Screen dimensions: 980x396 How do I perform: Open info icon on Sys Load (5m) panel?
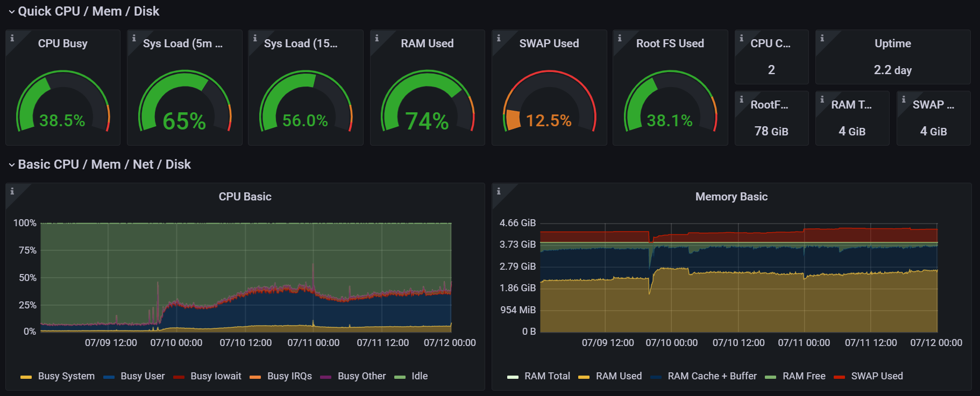click(x=134, y=38)
